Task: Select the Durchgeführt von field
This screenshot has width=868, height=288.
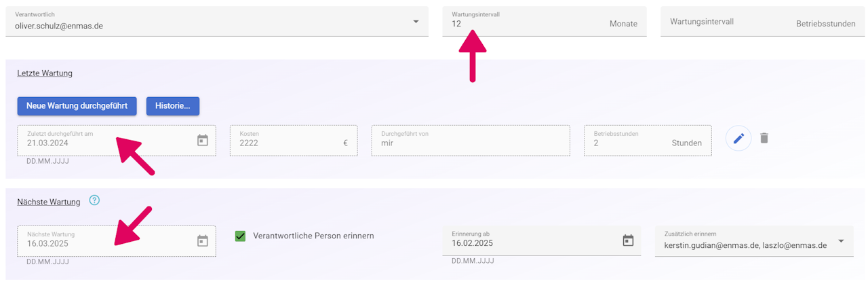Action: 469,143
